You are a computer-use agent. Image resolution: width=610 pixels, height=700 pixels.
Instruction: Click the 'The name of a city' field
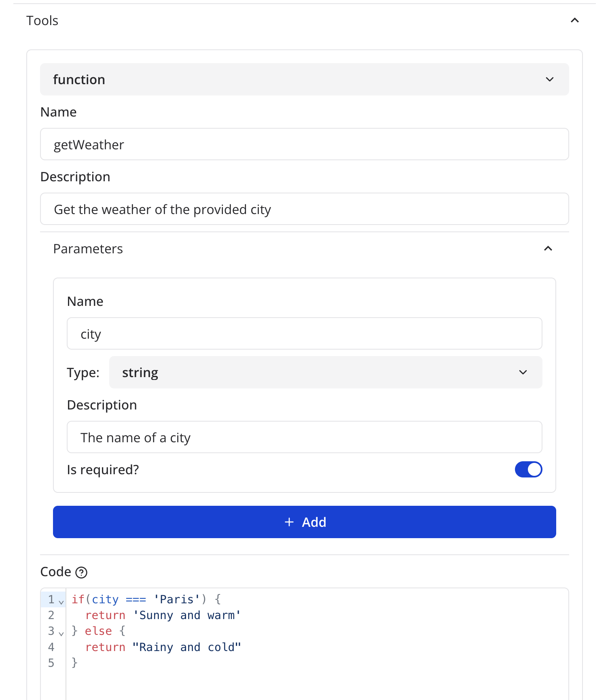[304, 437]
